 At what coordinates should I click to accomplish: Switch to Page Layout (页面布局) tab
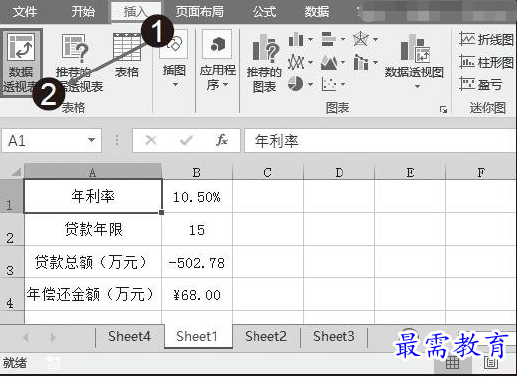tap(199, 12)
